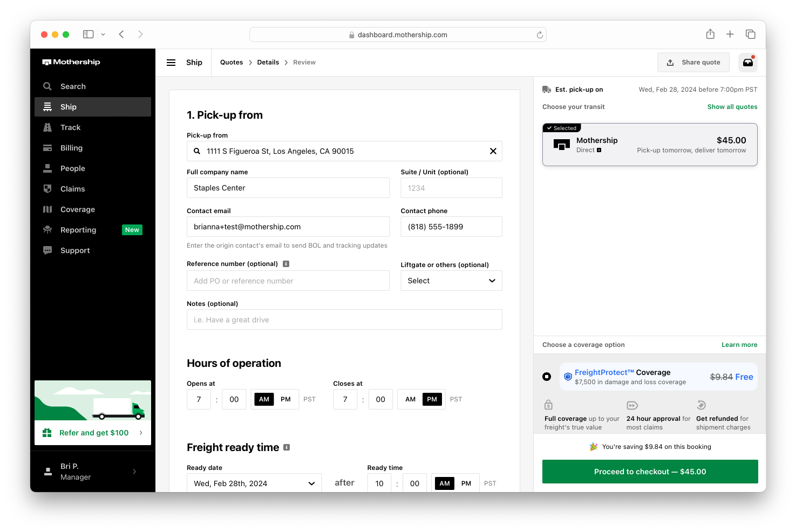Click the Reference number info icon

(286, 264)
